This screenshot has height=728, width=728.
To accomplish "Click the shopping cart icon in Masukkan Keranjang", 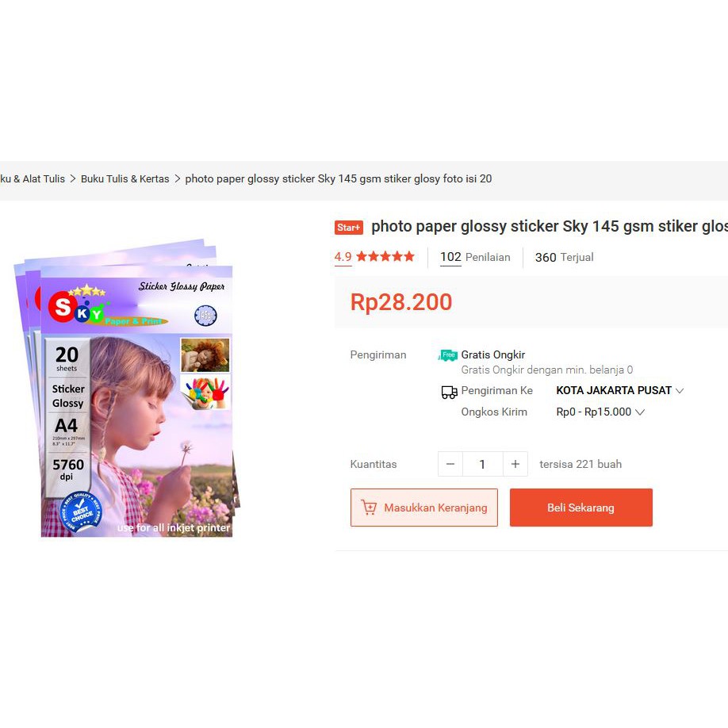I will pyautogui.click(x=369, y=508).
